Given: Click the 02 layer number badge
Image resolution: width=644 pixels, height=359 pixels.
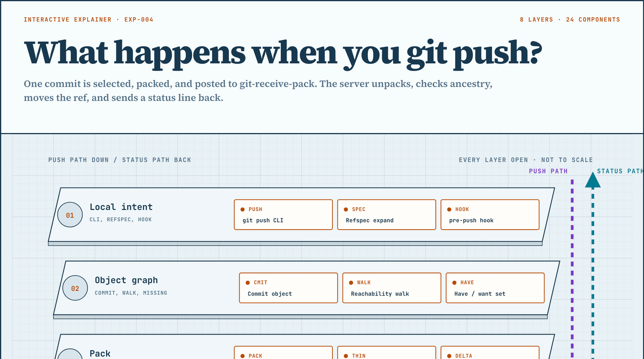Looking at the screenshot, I should click(75, 288).
